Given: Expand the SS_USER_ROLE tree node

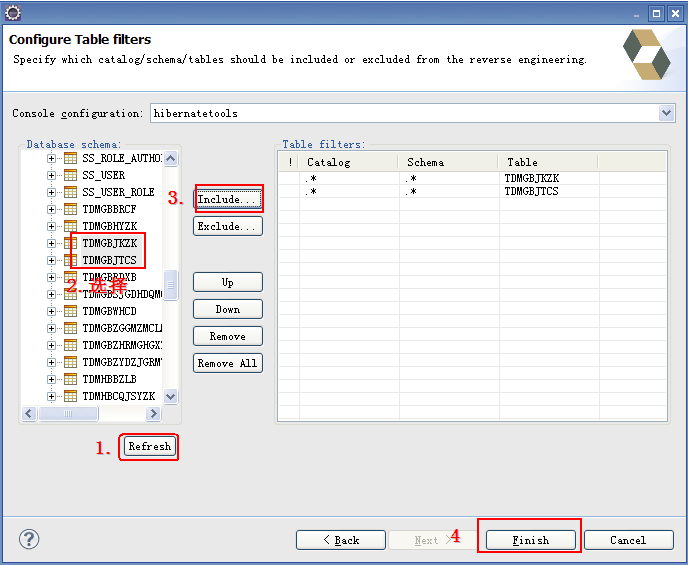Looking at the screenshot, I should (51, 192).
